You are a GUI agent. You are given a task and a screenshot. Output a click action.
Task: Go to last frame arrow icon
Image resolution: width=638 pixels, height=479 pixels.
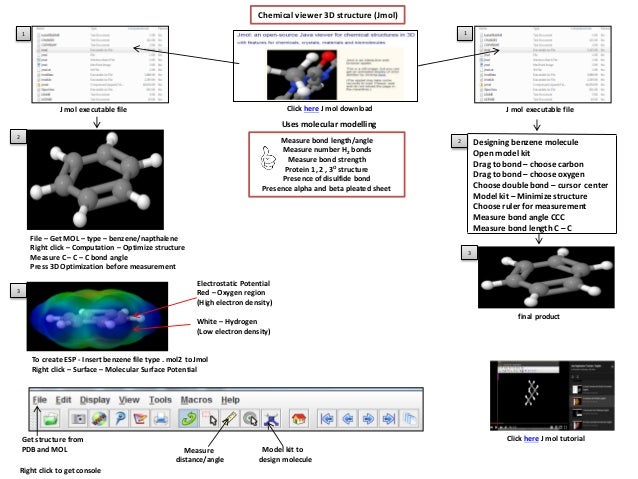tap(389, 418)
